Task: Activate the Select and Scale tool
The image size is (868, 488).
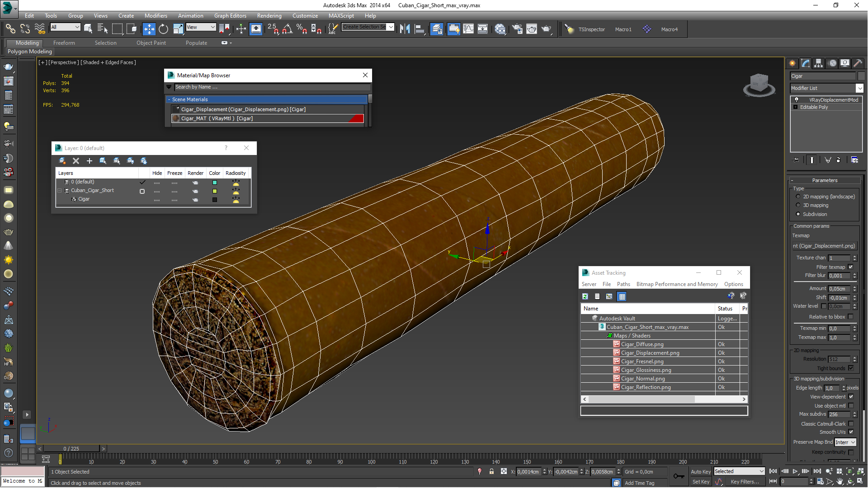Action: [x=178, y=29]
